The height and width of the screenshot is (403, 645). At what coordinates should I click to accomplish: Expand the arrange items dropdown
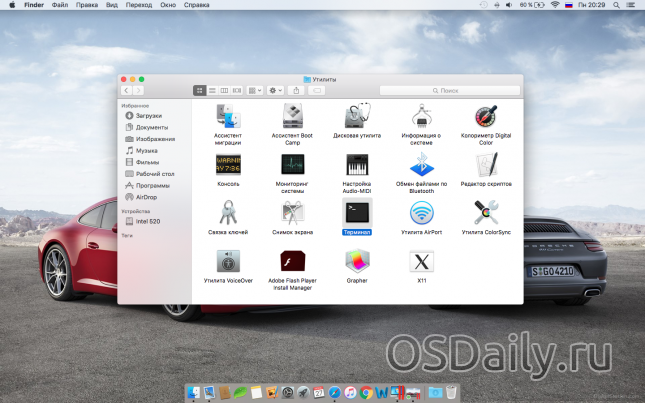pos(254,90)
